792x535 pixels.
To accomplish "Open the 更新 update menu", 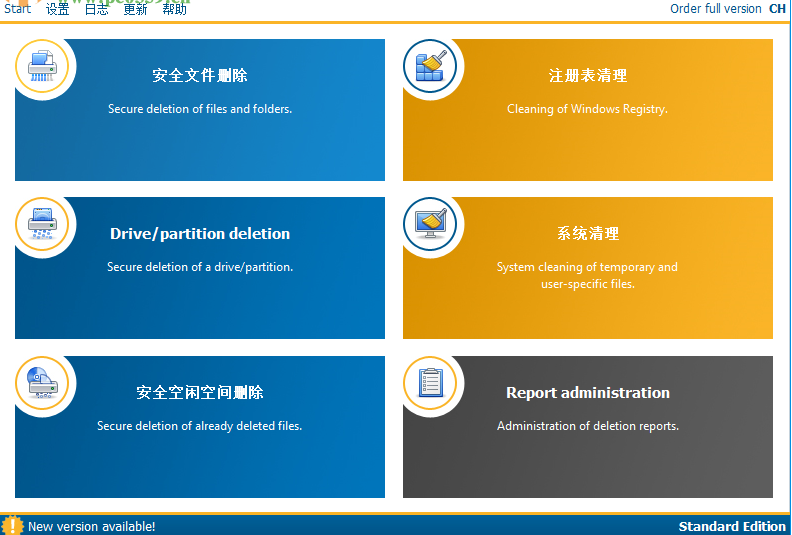I will tap(135, 9).
